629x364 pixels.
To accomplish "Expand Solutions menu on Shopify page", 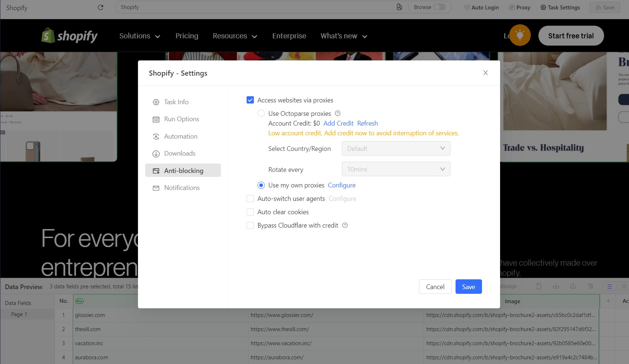I will (140, 36).
